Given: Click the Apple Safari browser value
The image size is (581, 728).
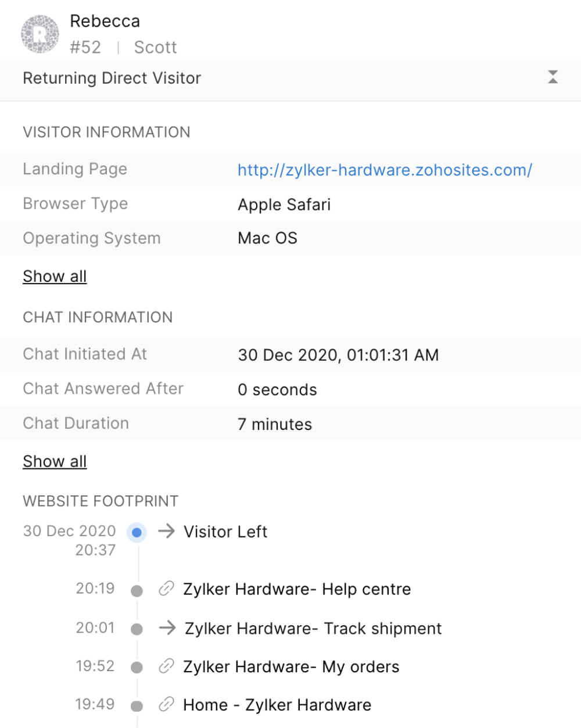Looking at the screenshot, I should [x=284, y=205].
